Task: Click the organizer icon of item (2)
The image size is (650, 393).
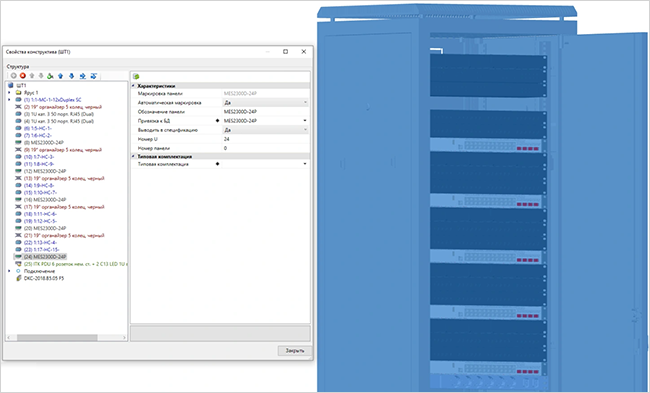Action: [x=18, y=107]
